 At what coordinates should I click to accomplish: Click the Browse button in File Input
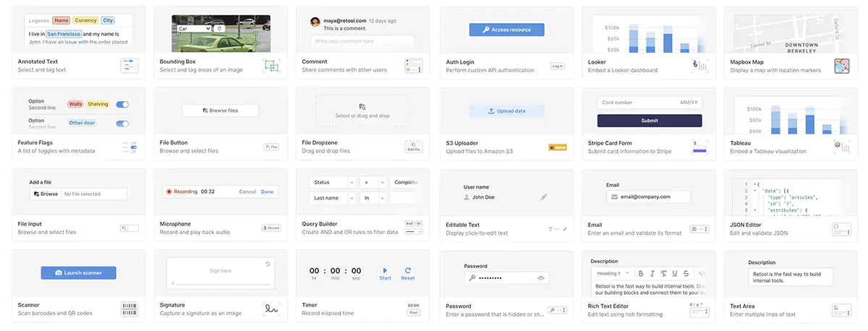[45, 194]
